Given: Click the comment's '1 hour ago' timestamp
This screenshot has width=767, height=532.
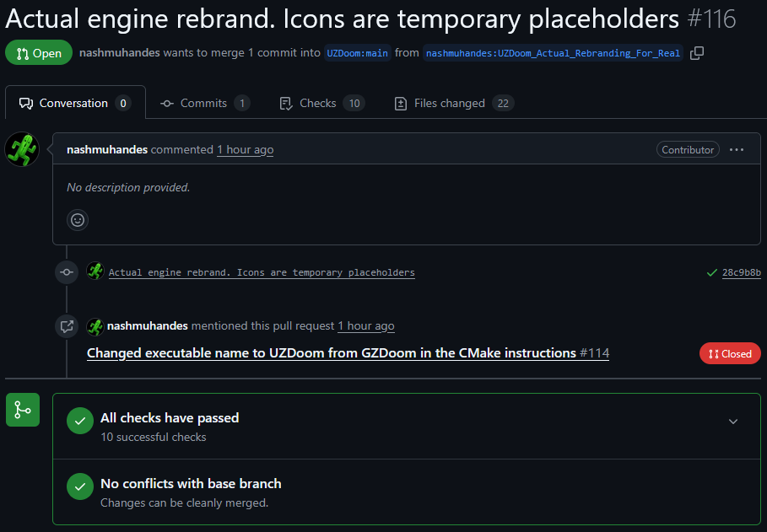Looking at the screenshot, I should pyautogui.click(x=245, y=149).
